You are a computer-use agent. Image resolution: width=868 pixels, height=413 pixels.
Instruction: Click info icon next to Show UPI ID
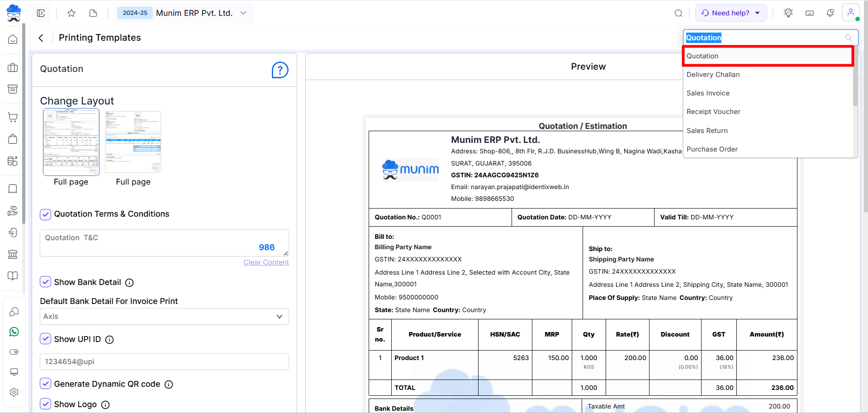click(109, 340)
